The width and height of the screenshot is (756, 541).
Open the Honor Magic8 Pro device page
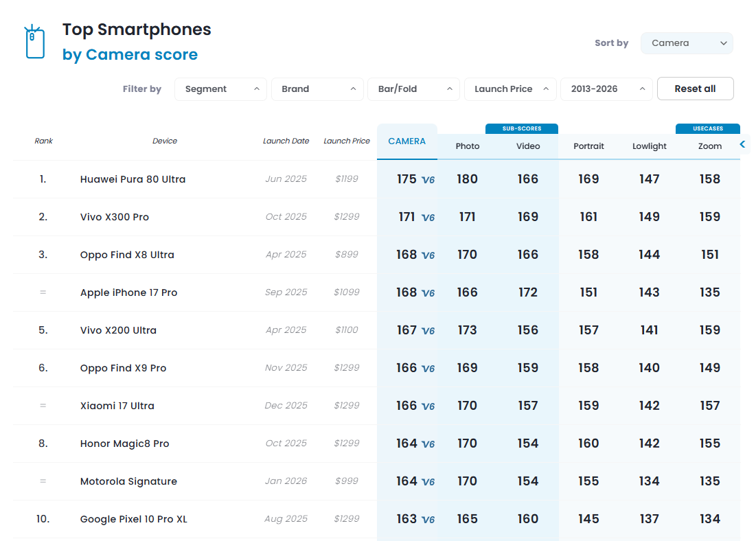tap(124, 444)
